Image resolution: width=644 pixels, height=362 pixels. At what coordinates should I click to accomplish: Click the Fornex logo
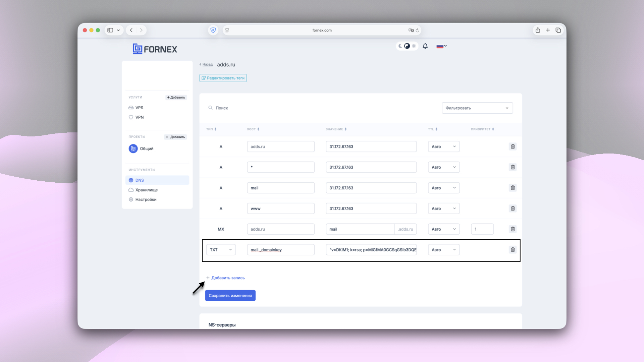tap(154, 49)
